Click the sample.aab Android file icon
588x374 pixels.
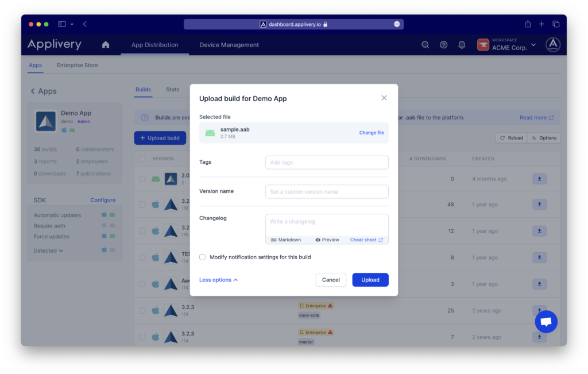coord(210,133)
